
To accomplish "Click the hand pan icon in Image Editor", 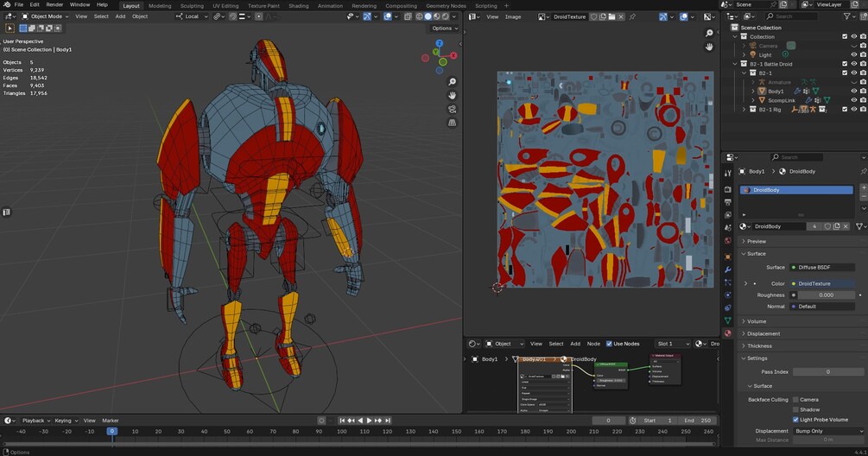I will tap(709, 47).
